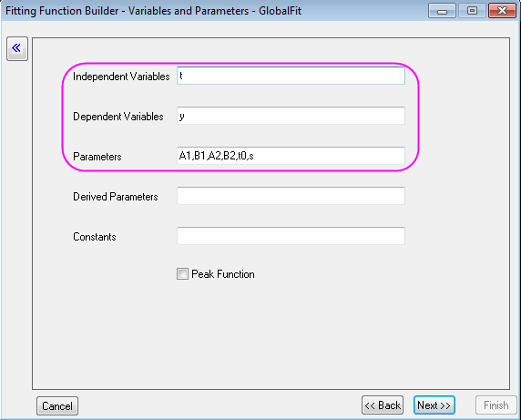This screenshot has height=420, width=521.
Task: Focus the Parameters text box
Action: pyautogui.click(x=291, y=156)
